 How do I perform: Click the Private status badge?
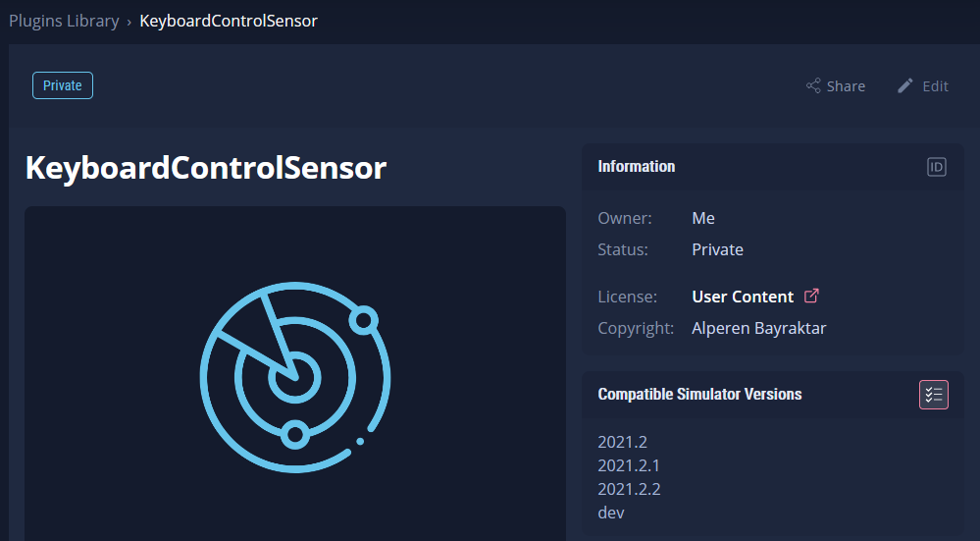pyautogui.click(x=63, y=85)
